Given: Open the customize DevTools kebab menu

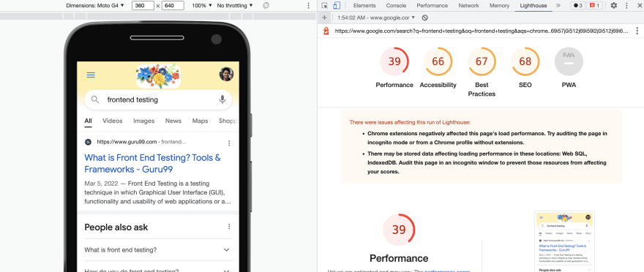Looking at the screenshot, I should 626,6.
